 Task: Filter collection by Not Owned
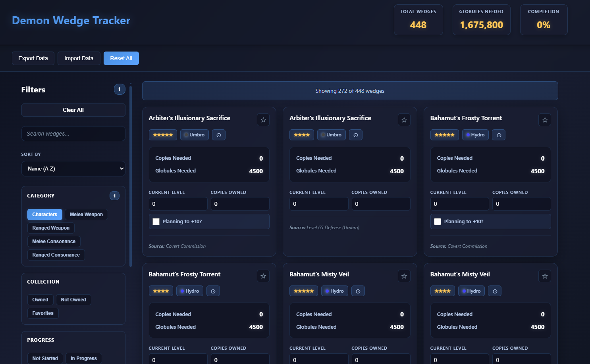tap(73, 300)
